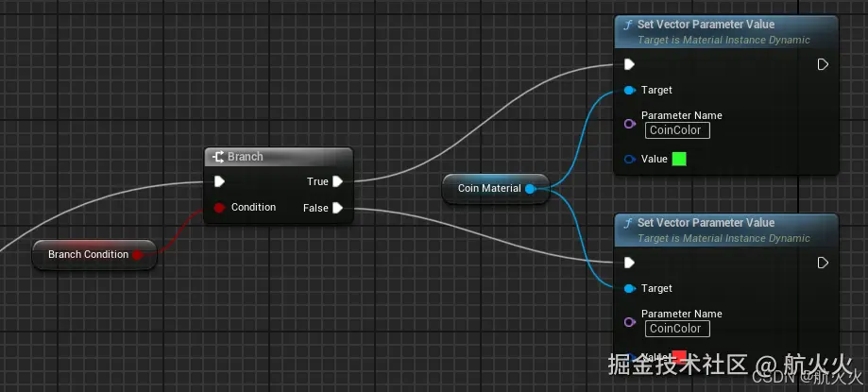This screenshot has width=868, height=392.
Task: Click the Parameter Name label on upper node
Action: click(681, 116)
